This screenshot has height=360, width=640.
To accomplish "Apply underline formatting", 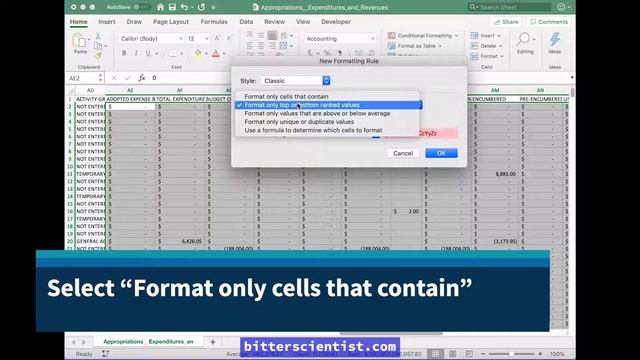I will coord(148,53).
